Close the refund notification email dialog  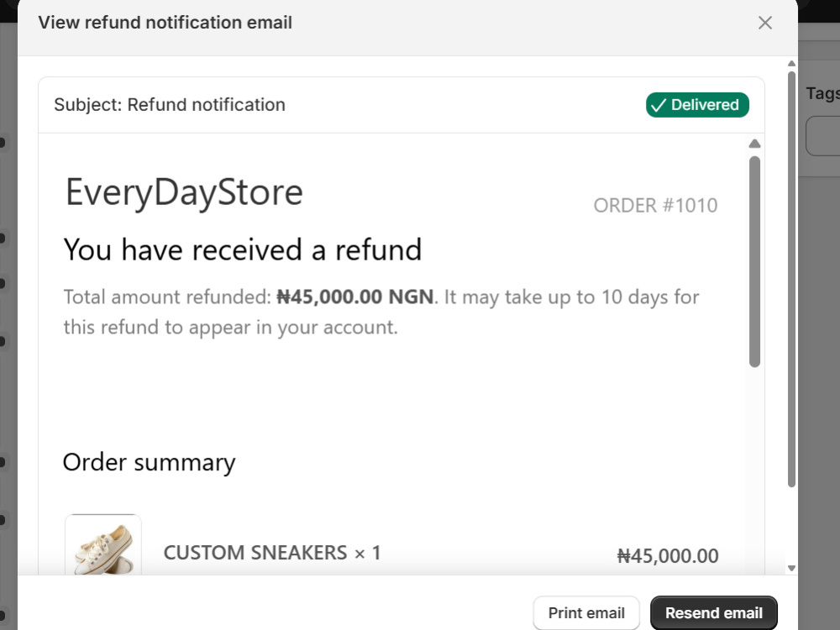point(765,23)
